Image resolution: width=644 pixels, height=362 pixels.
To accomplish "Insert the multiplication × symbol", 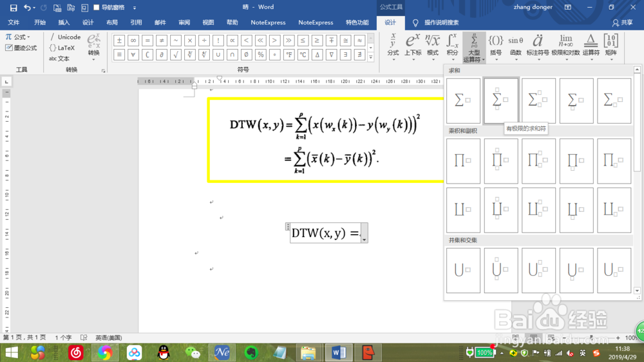I will tap(190, 41).
